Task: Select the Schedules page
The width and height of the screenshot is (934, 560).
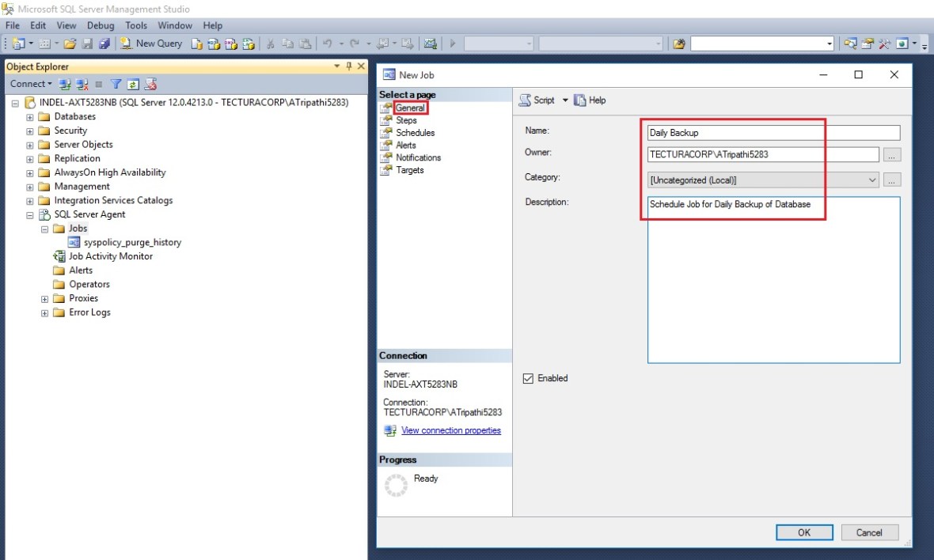Action: tap(415, 133)
